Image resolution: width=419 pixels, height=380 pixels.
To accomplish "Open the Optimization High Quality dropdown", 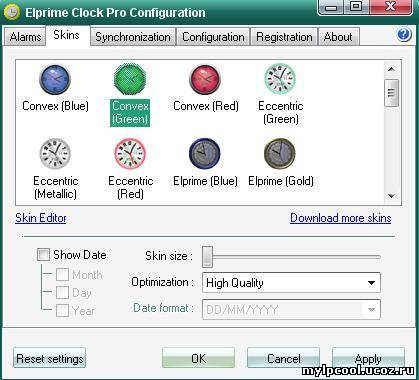I will [x=291, y=283].
